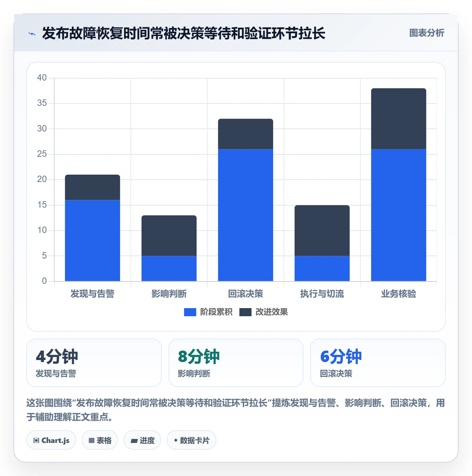Open the 6分钟 回滚决策 data card
Viewport: 472px width, 476px height.
point(378,363)
